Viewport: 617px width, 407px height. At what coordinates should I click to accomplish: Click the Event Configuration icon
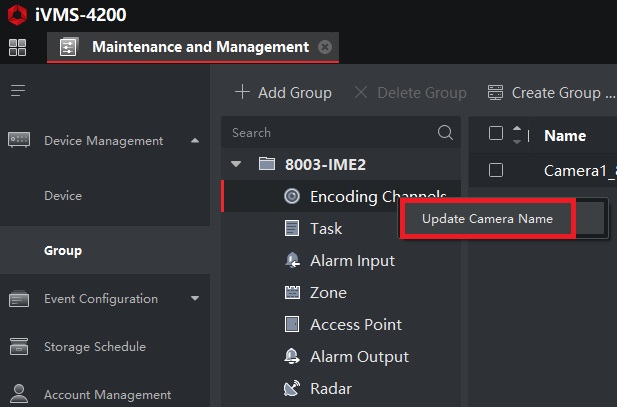point(19,299)
